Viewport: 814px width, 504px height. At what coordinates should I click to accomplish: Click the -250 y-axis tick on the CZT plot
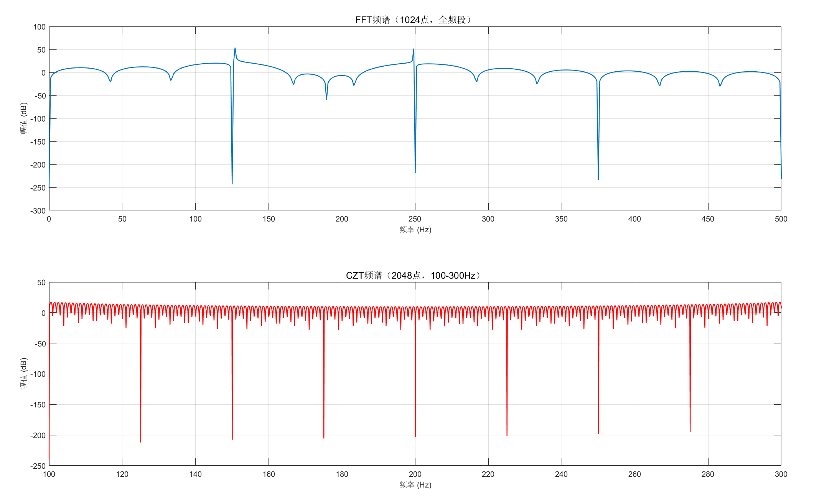pyautogui.click(x=38, y=466)
